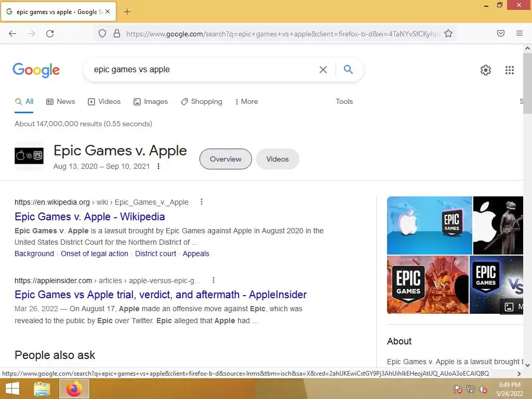The height and width of the screenshot is (399, 532).
Task: Open Onset of legal action sitelink
Action: [95, 254]
